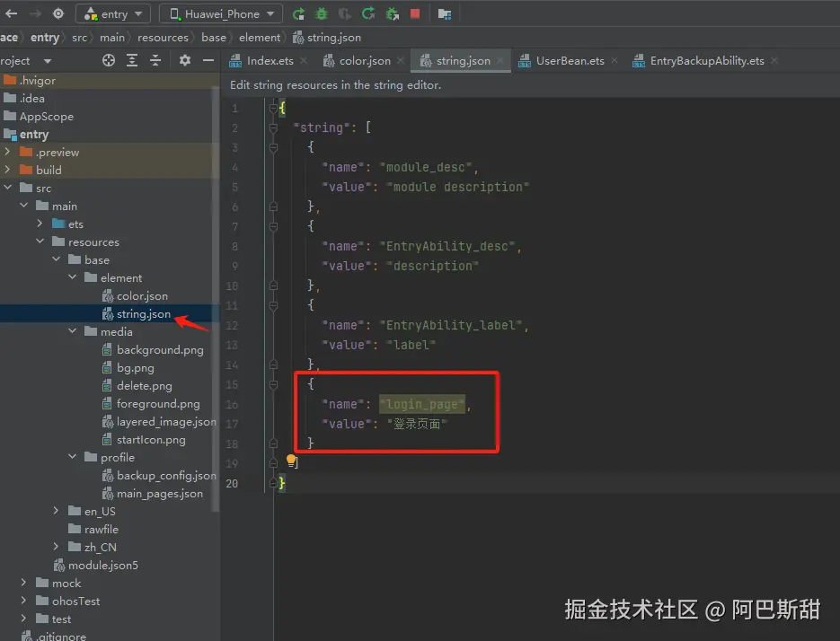Click the resources breadcrumb segment
The width and height of the screenshot is (840, 641).
click(x=163, y=38)
